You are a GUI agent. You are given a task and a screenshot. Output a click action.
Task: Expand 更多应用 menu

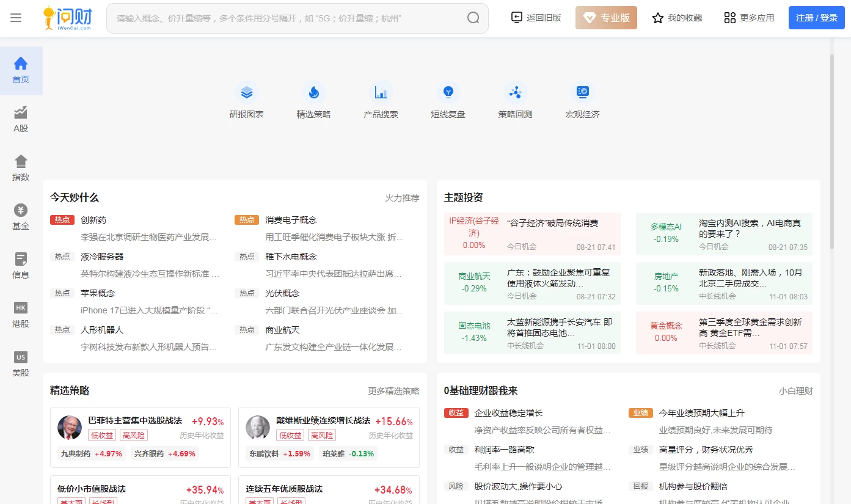pos(749,18)
